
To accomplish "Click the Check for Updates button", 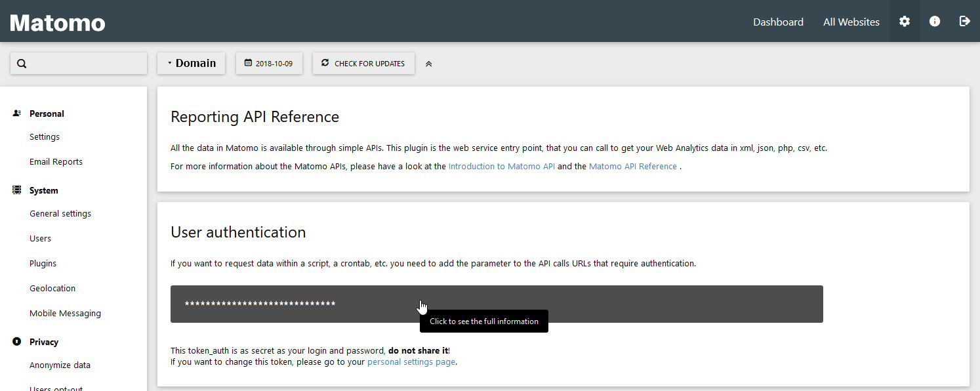I will (363, 64).
